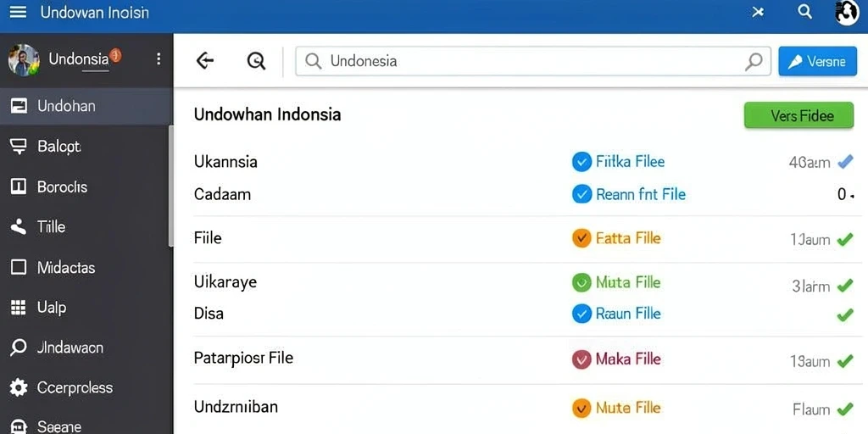Focus the Undonesia search field
The width and height of the screenshot is (868, 434).
click(533, 61)
